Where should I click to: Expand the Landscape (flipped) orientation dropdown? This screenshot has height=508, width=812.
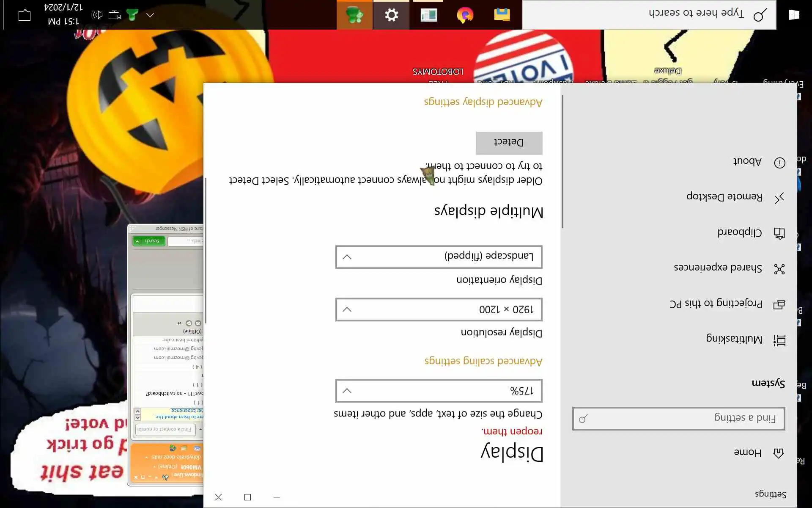click(439, 257)
